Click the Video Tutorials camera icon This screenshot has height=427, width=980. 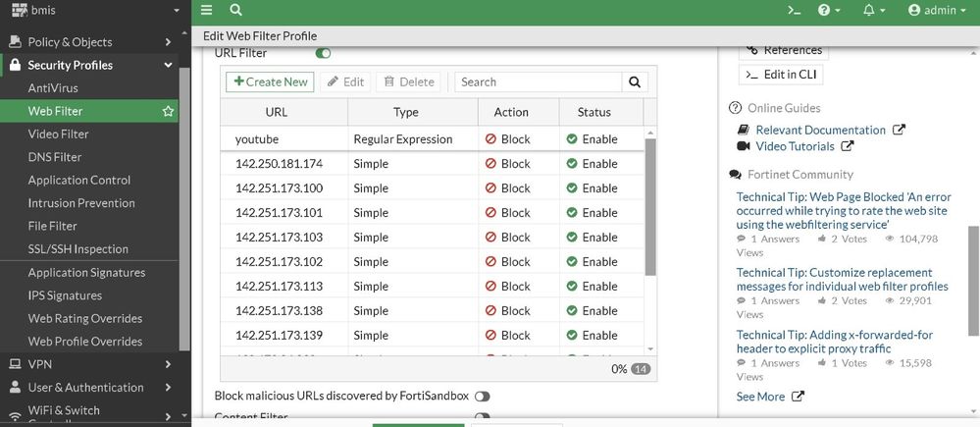point(744,146)
